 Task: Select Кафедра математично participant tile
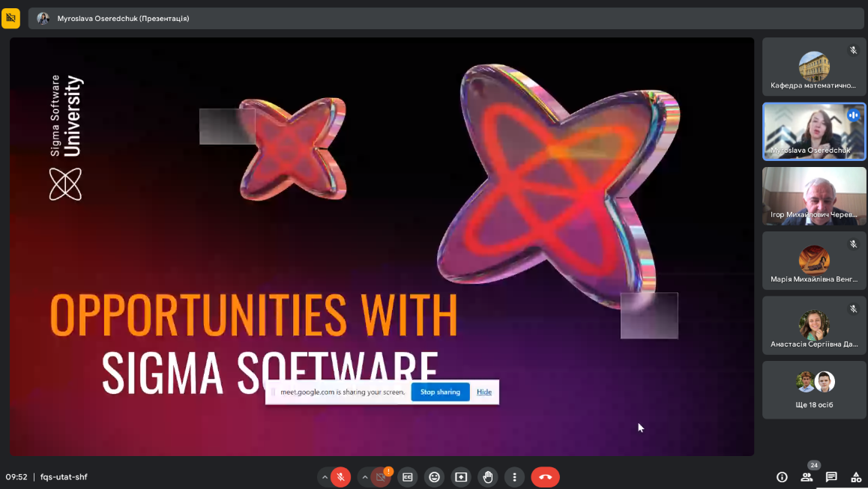coord(814,67)
